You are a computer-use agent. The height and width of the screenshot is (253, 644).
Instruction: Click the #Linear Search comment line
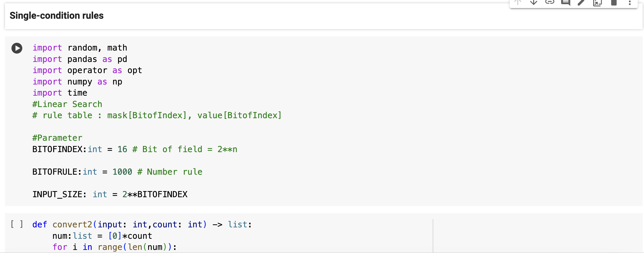(x=67, y=104)
